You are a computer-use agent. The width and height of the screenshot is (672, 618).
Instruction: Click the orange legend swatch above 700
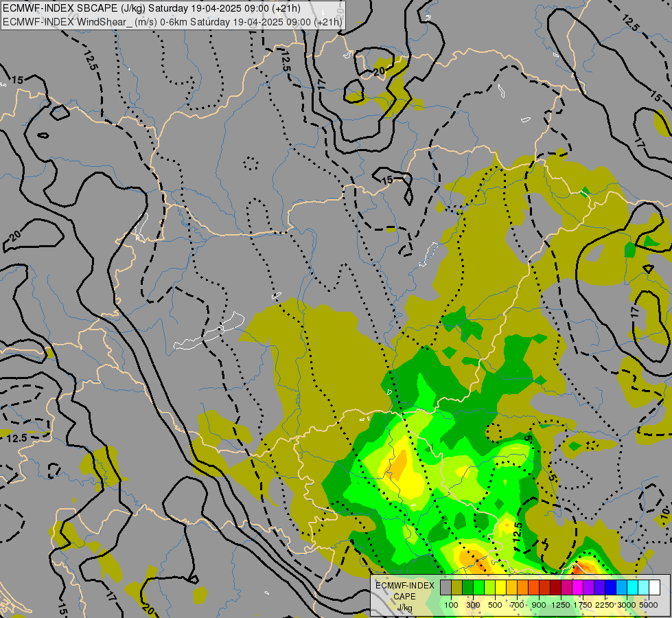pyautogui.click(x=523, y=587)
